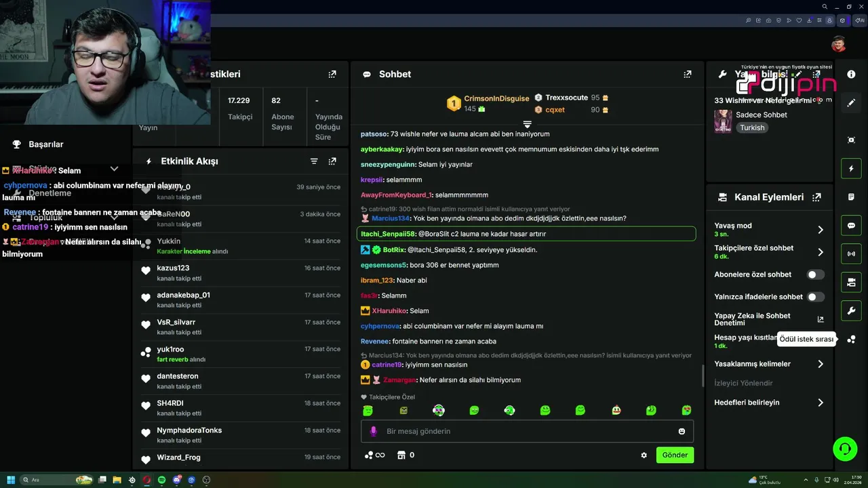
Task: Open Opera GX in the taskbar
Action: pyautogui.click(x=146, y=480)
